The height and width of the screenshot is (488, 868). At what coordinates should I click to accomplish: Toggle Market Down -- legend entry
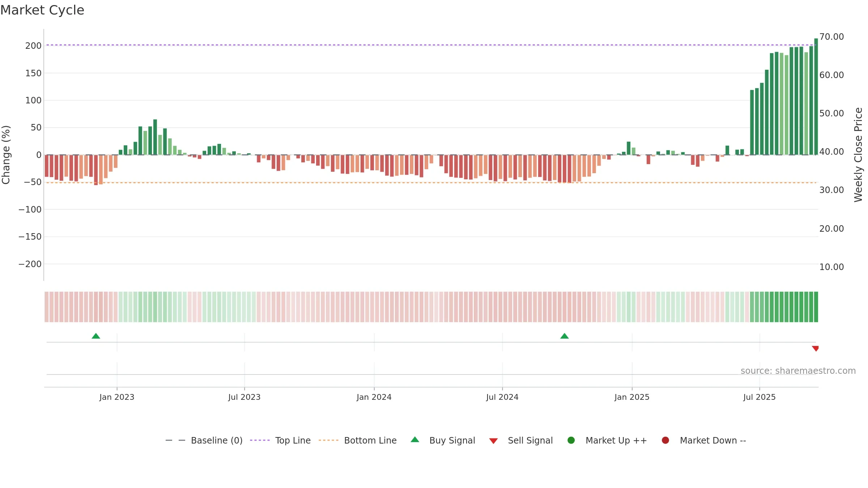coord(704,440)
